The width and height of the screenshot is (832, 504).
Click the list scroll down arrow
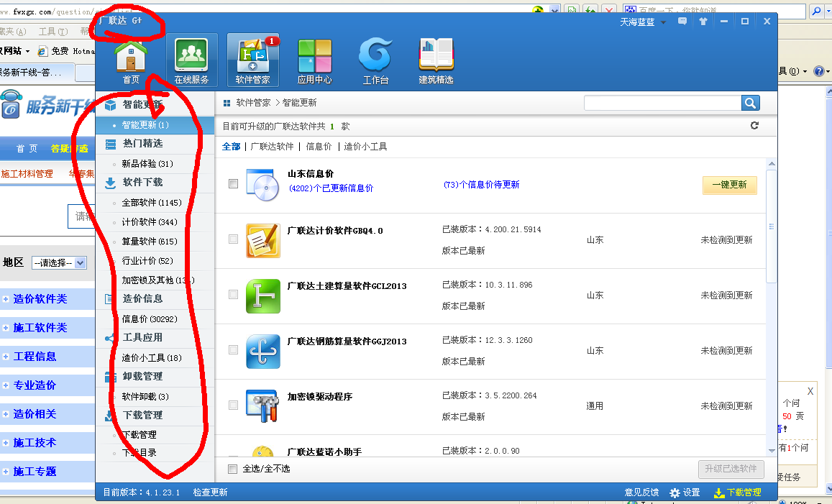coord(772,450)
